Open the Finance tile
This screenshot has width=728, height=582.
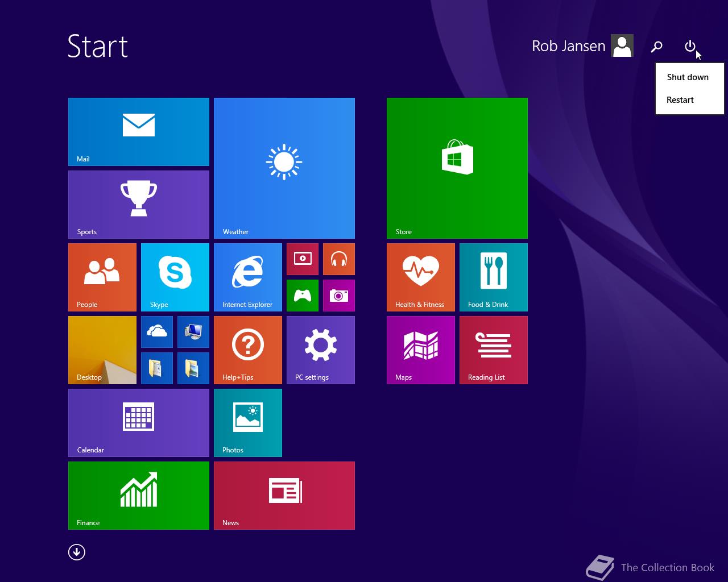[139, 496]
